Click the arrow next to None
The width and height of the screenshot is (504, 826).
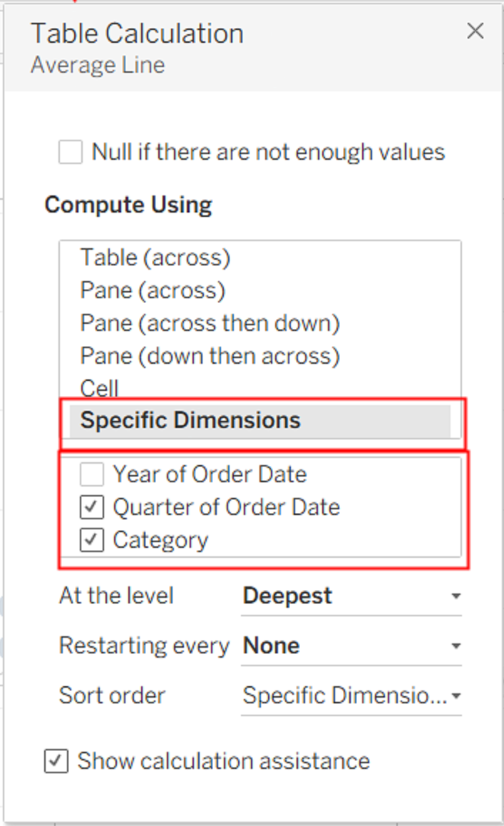click(x=456, y=646)
